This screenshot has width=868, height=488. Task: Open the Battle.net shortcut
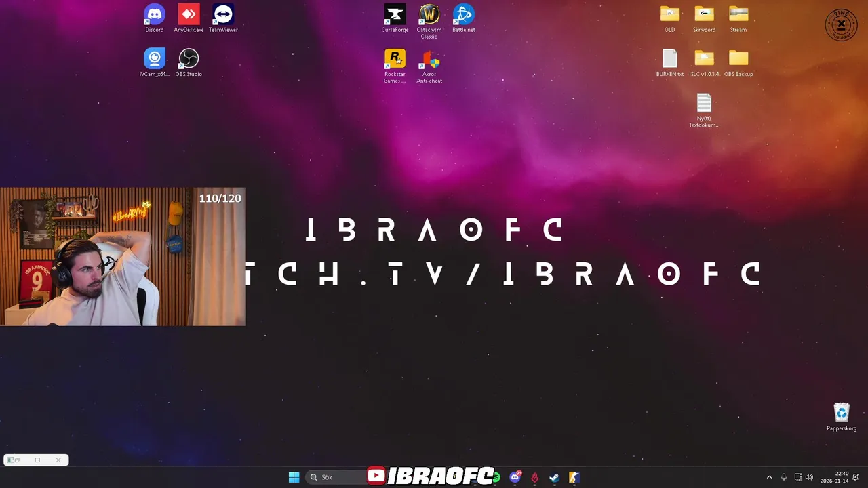[464, 18]
